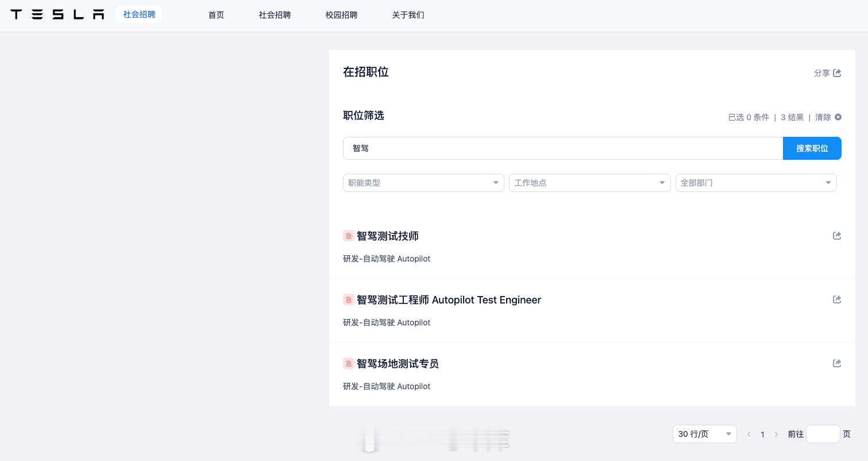
Task: Click the share icon next to 分享
Action: click(837, 73)
